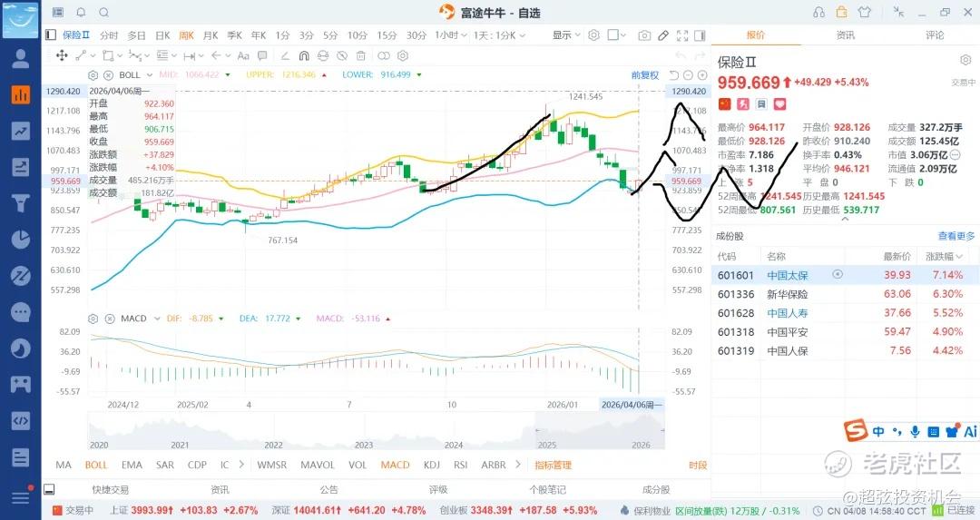Close the BOLL indicator with X icon
This screenshot has width=980, height=520.
pyautogui.click(x=107, y=74)
